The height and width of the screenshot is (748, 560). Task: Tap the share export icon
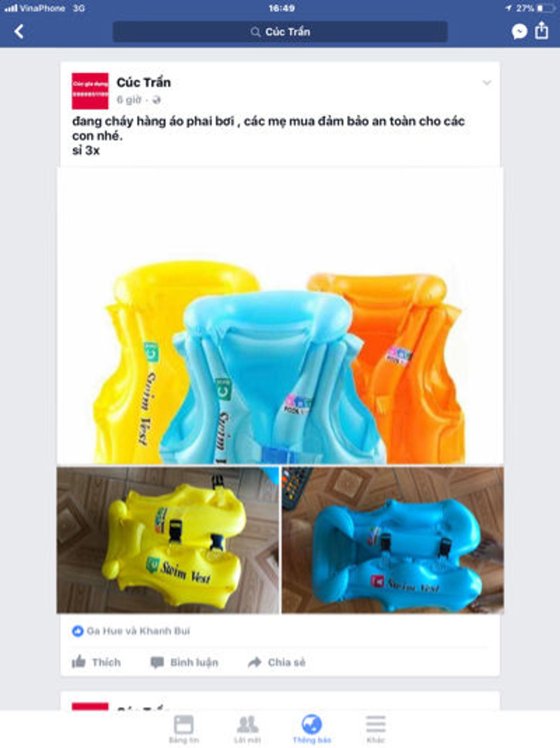coord(541,30)
